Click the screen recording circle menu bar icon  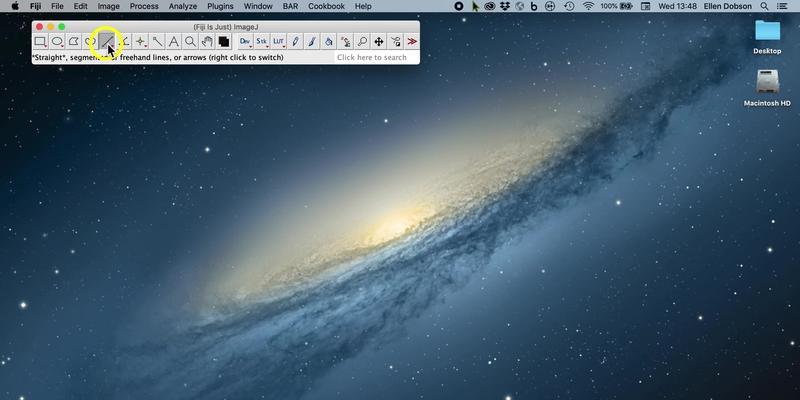[459, 6]
